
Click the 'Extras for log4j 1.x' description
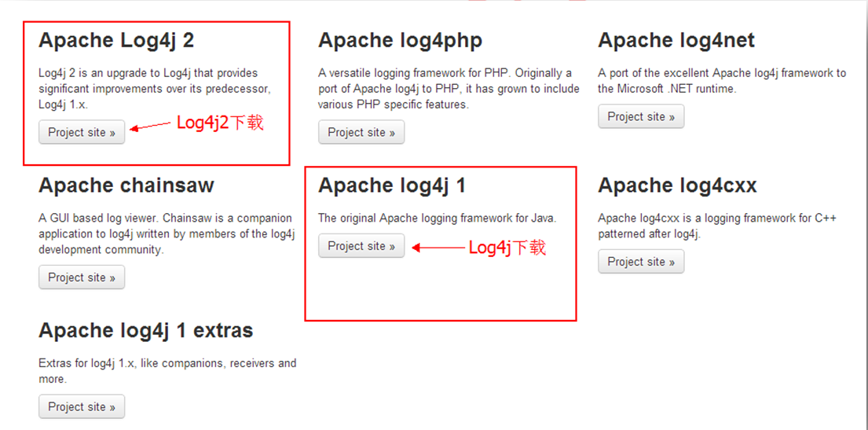(x=167, y=371)
